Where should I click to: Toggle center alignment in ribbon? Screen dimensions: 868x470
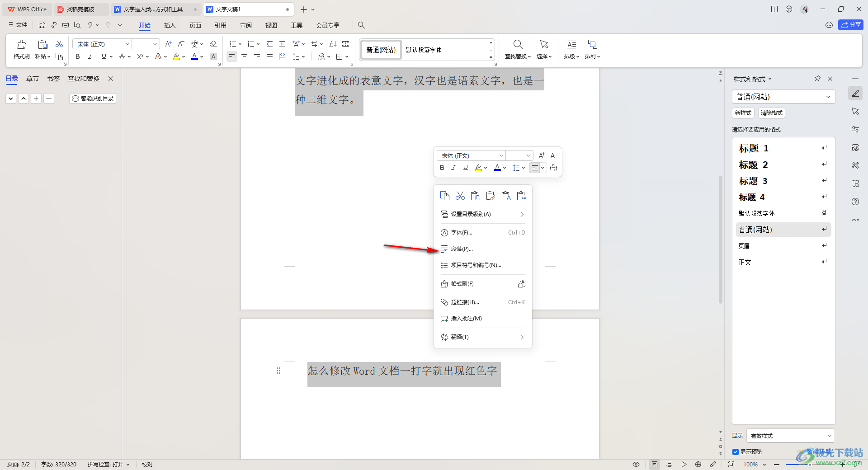244,56
